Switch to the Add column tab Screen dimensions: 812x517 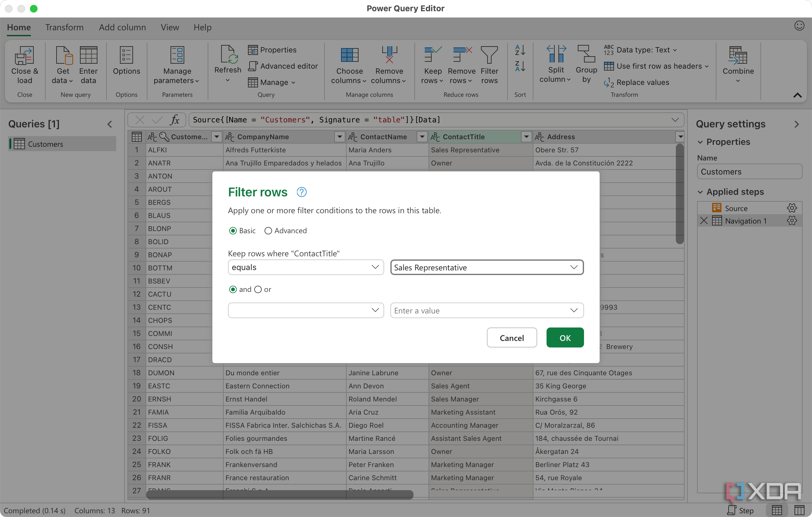pos(122,27)
